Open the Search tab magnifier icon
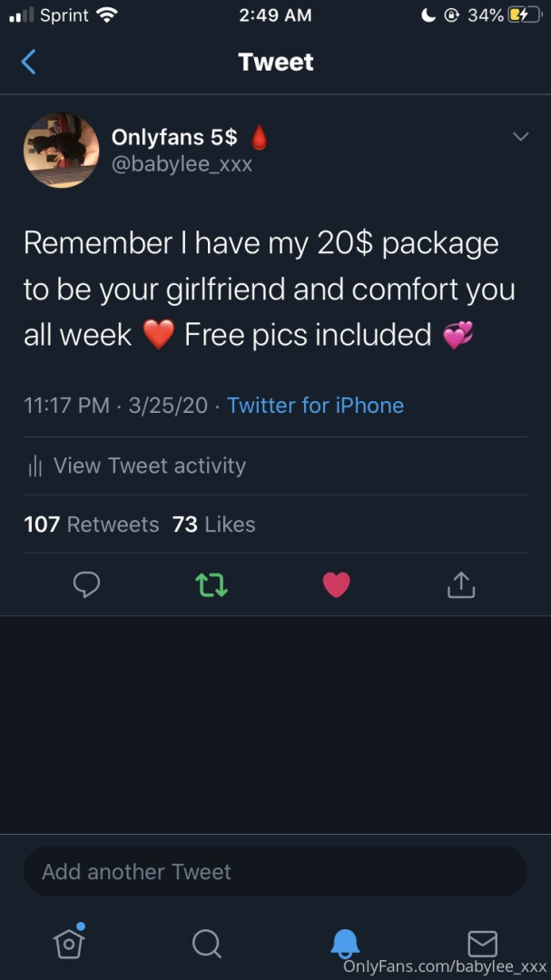The image size is (551, 980). pyautogui.click(x=206, y=943)
